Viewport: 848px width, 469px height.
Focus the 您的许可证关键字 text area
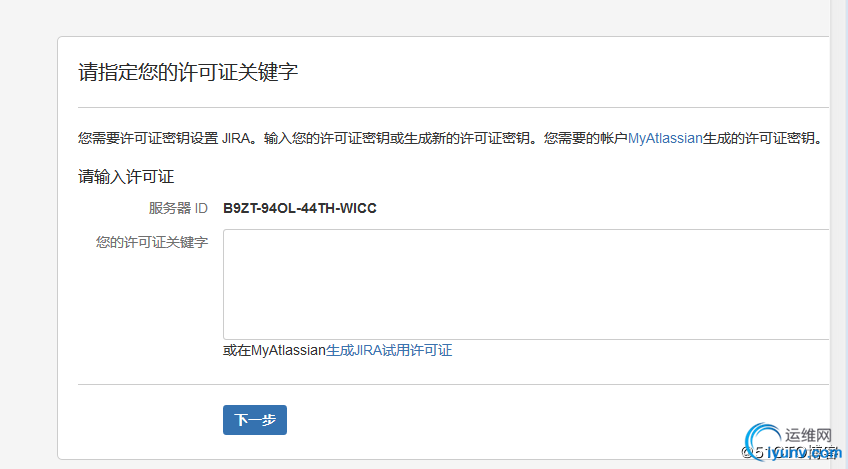tap(526, 285)
